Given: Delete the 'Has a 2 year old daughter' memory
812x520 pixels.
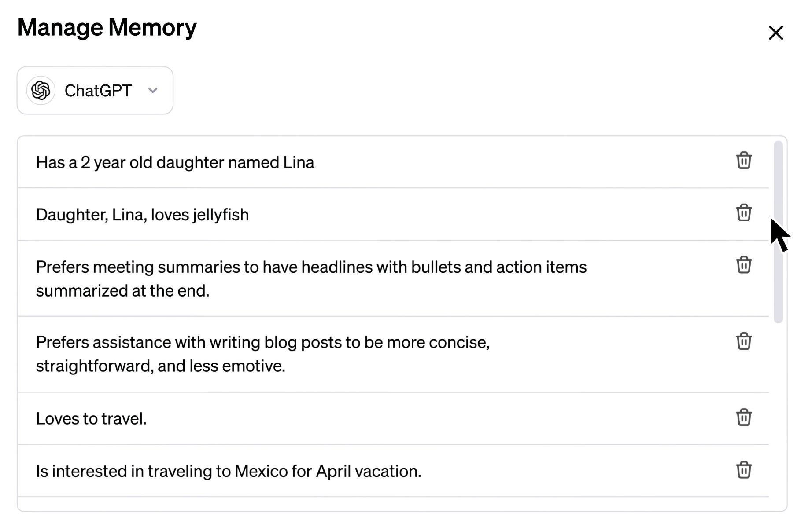Looking at the screenshot, I should coord(744,161).
